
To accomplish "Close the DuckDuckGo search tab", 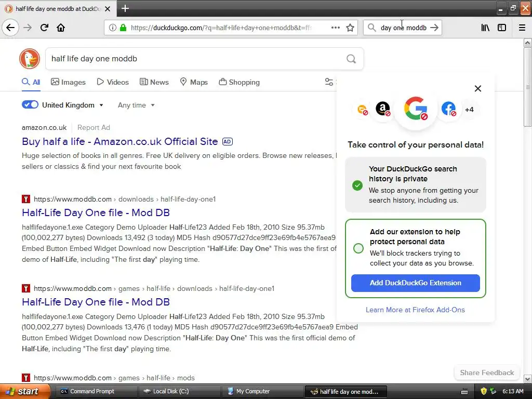I will [108, 9].
